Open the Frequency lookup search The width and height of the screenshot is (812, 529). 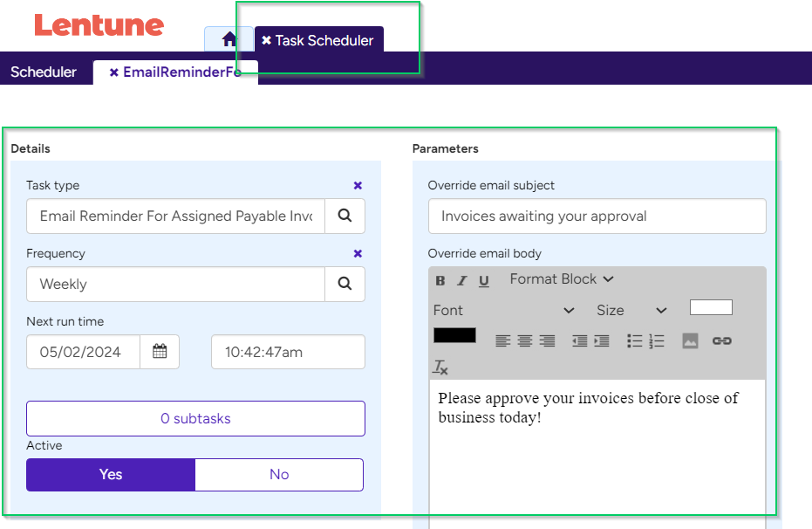coord(345,284)
